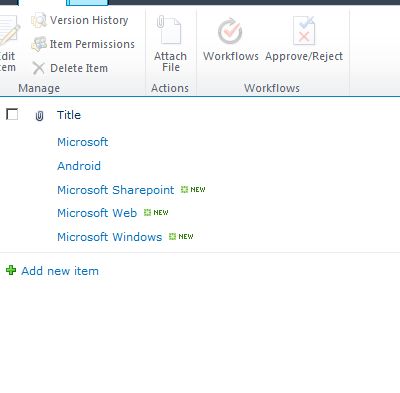400x393 pixels.
Task: Click the NEW badge beside Microsoft Windows
Action: (x=181, y=237)
